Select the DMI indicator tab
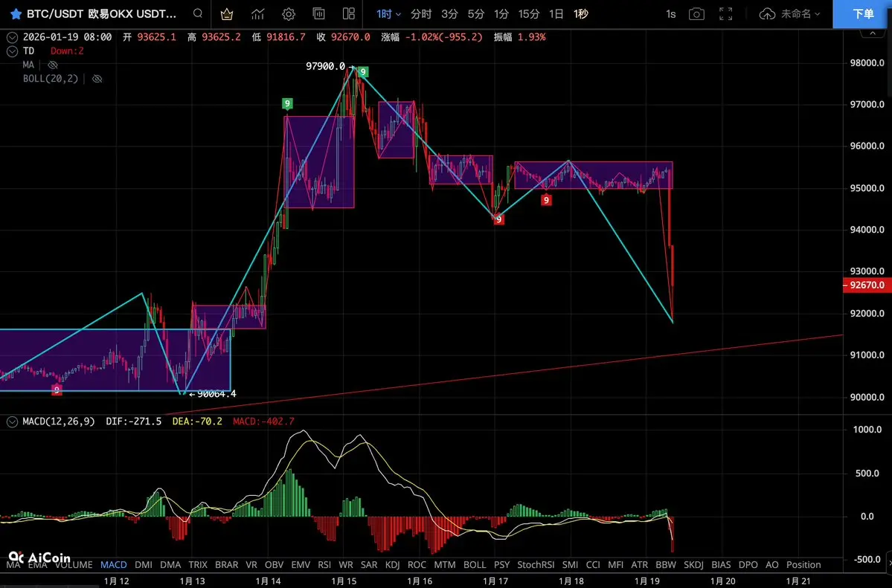The image size is (892, 588). 144,565
